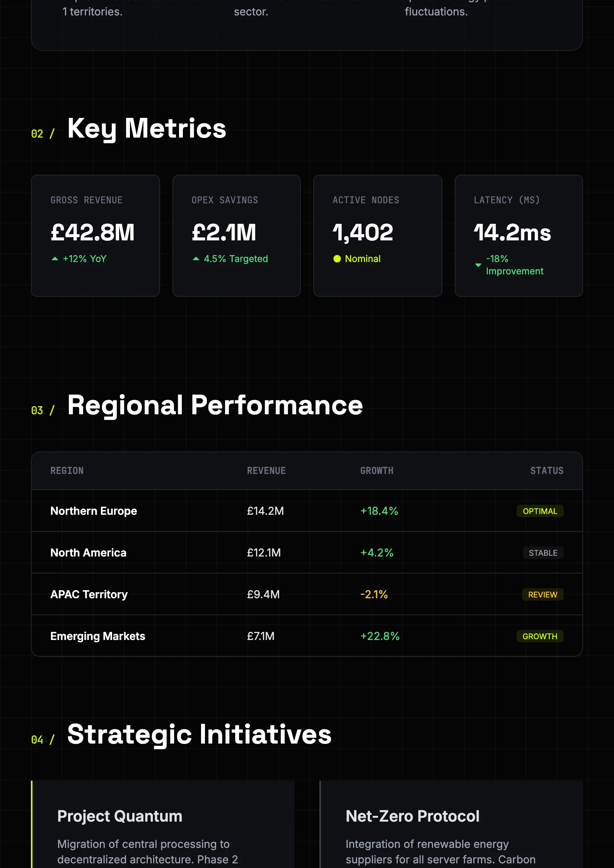Click the STABLE status badge
The height and width of the screenshot is (868, 614).
click(543, 553)
